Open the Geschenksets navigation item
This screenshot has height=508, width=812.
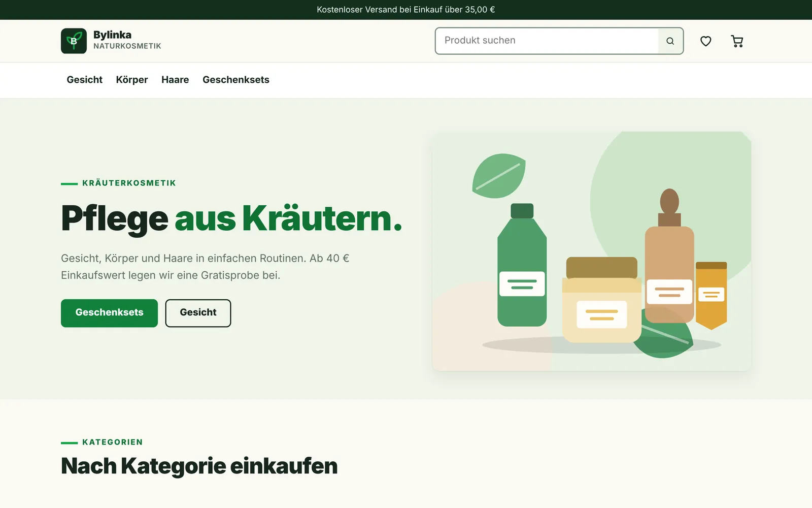(236, 80)
